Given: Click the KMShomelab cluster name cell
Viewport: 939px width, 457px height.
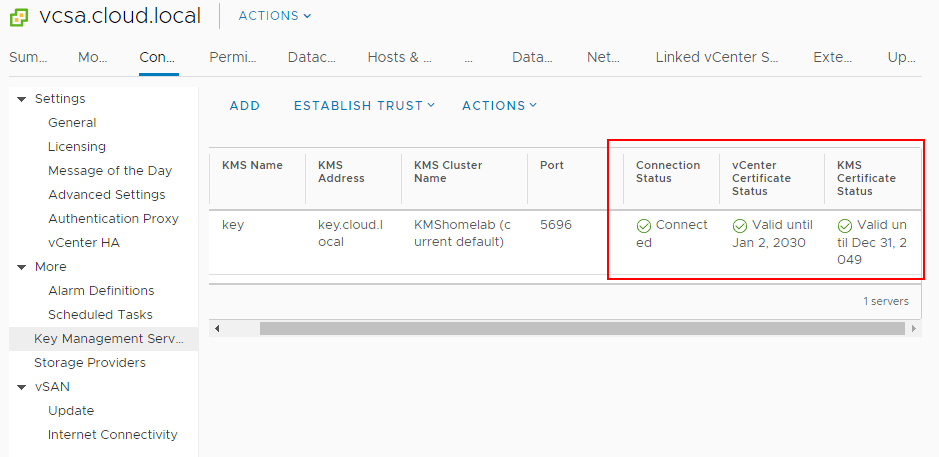Looking at the screenshot, I should pyautogui.click(x=462, y=234).
